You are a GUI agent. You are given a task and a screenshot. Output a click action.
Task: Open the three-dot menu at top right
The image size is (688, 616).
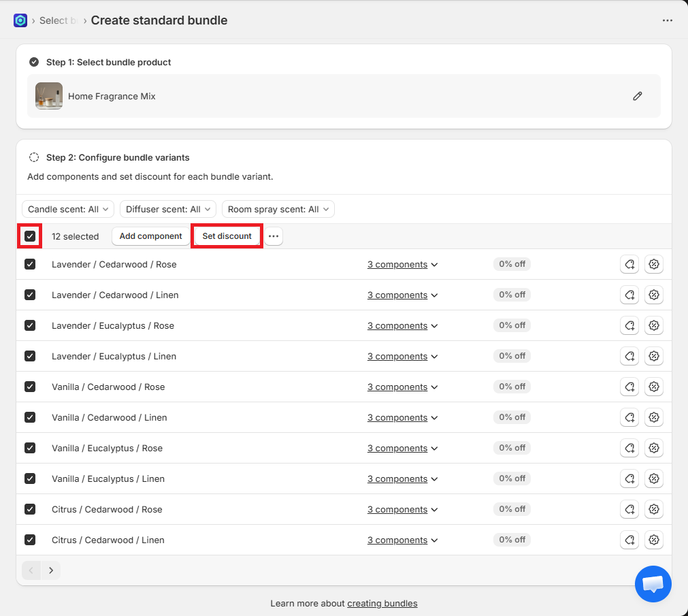click(x=667, y=20)
